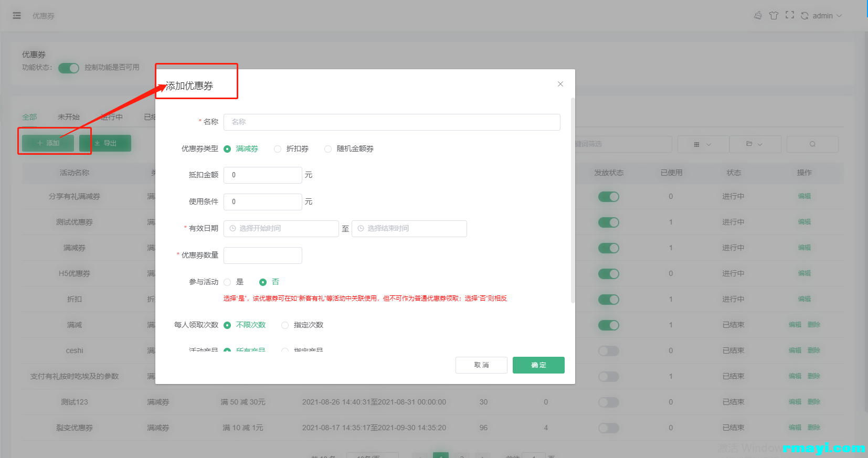Click the 名称 input field
This screenshot has height=458, width=868.
(x=392, y=122)
